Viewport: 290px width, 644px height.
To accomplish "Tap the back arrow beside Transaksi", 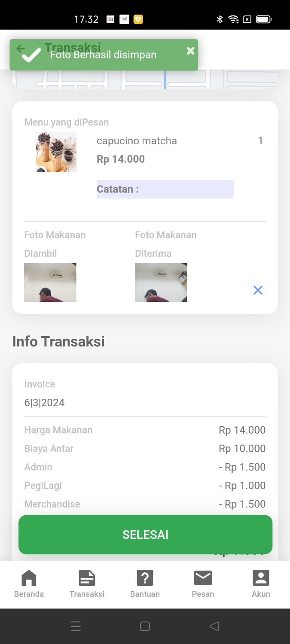I will coord(21,49).
